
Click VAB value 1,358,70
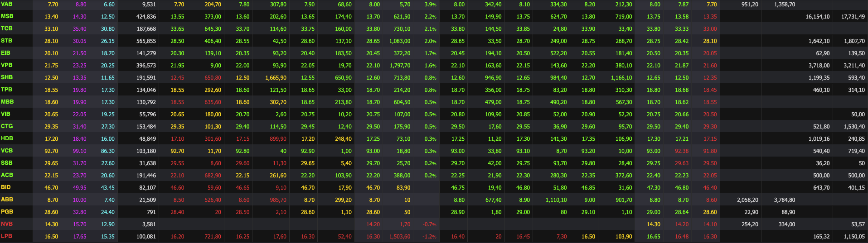pyautogui.click(x=785, y=5)
